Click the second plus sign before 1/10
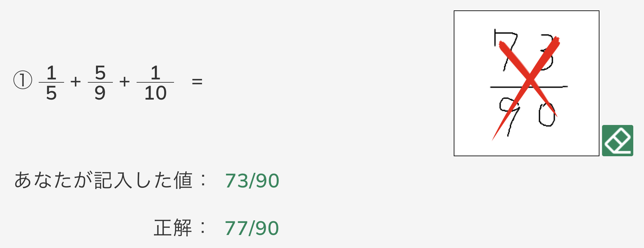644x248 pixels. (x=125, y=82)
